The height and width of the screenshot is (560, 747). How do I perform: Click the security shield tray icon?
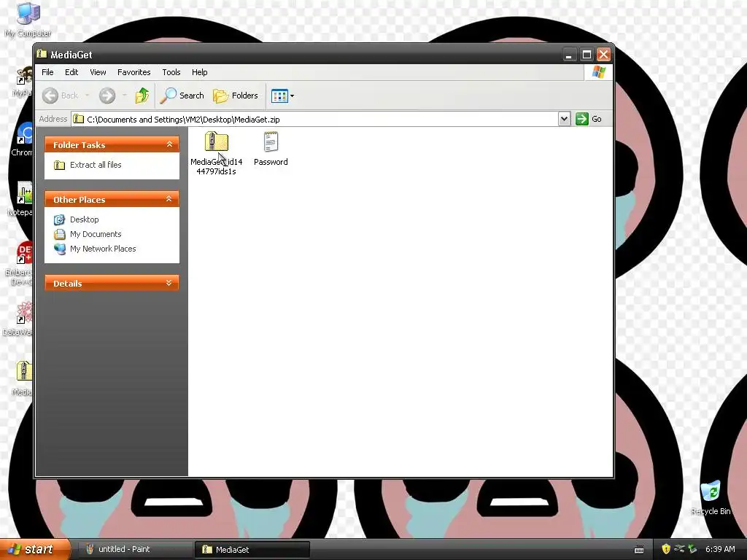pyautogui.click(x=666, y=549)
